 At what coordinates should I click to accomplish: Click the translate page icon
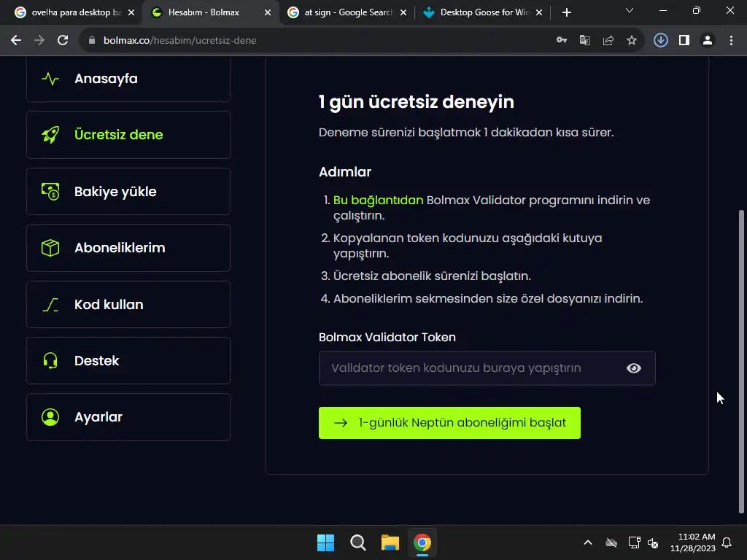click(585, 41)
